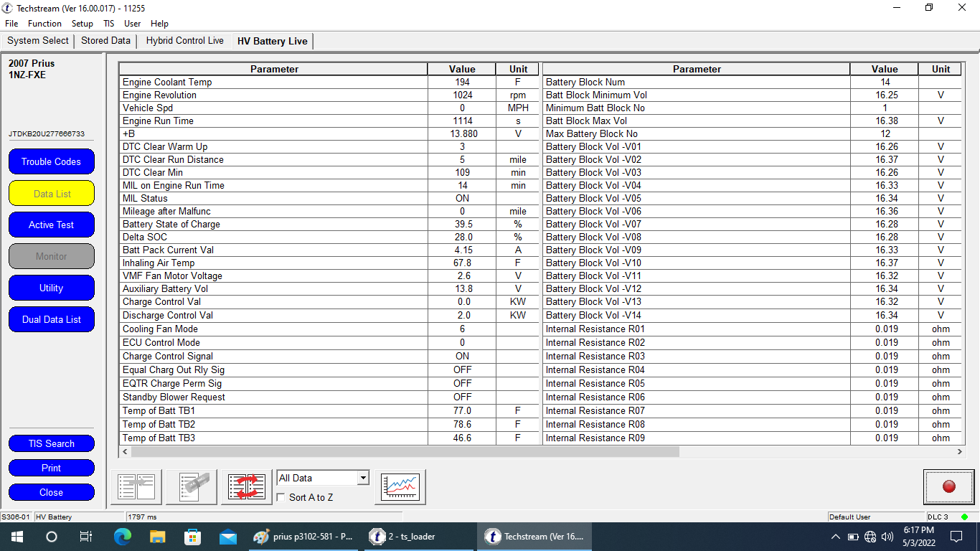
Task: Click the Trouble Codes button
Action: (x=52, y=161)
